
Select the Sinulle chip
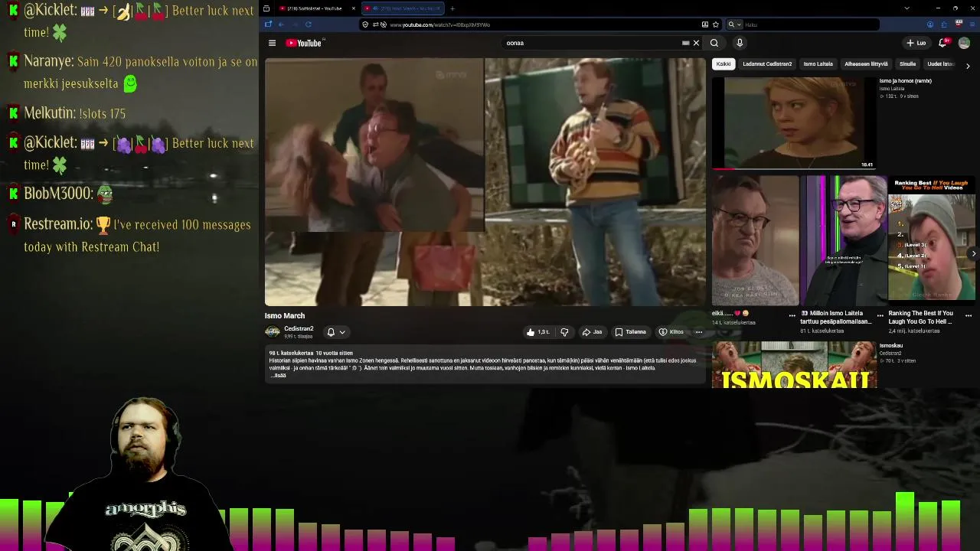(x=907, y=64)
